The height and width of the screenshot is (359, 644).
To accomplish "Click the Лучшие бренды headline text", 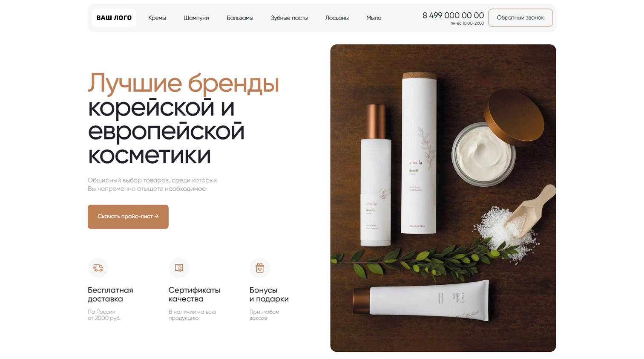I will pos(184,83).
